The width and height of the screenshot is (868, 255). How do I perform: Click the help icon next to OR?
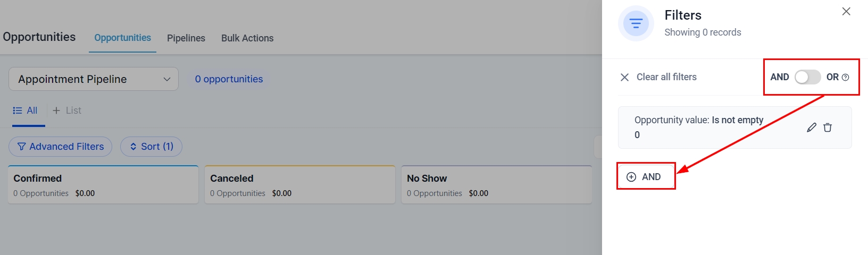[846, 78]
